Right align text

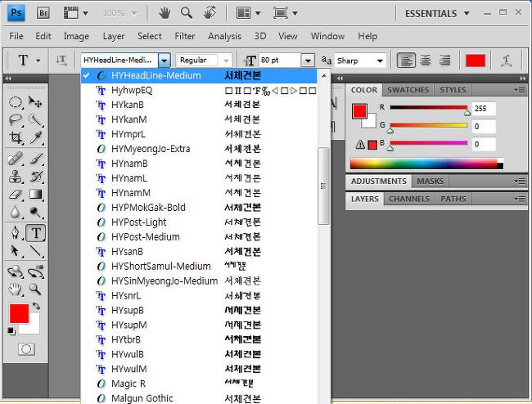click(x=444, y=61)
